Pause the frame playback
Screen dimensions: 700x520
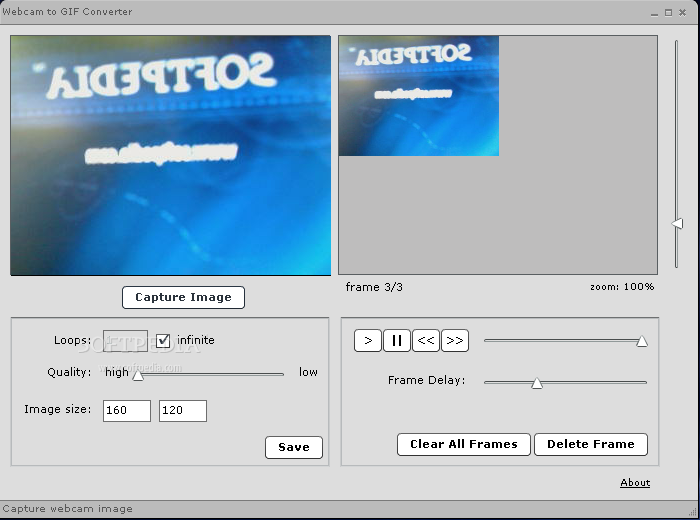pyautogui.click(x=396, y=341)
